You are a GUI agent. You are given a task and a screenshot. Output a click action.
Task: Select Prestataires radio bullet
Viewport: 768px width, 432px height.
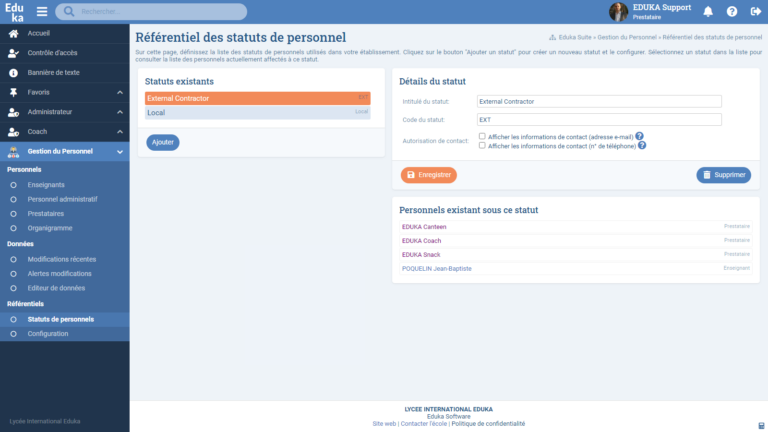point(13,214)
